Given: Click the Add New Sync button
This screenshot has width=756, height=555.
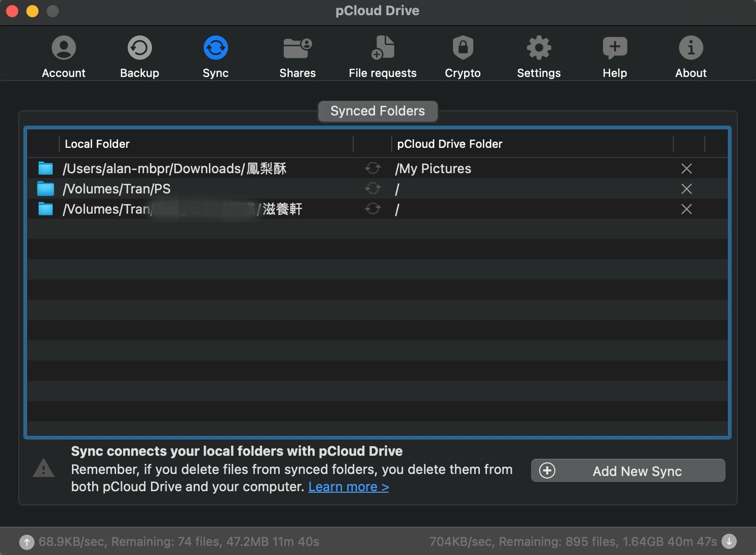Looking at the screenshot, I should click(x=628, y=471).
